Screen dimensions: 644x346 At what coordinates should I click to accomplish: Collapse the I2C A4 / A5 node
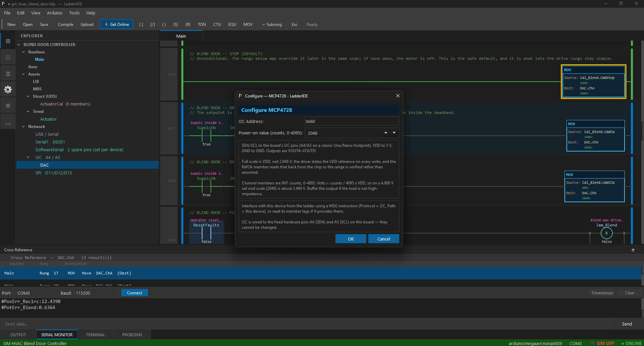coord(28,157)
